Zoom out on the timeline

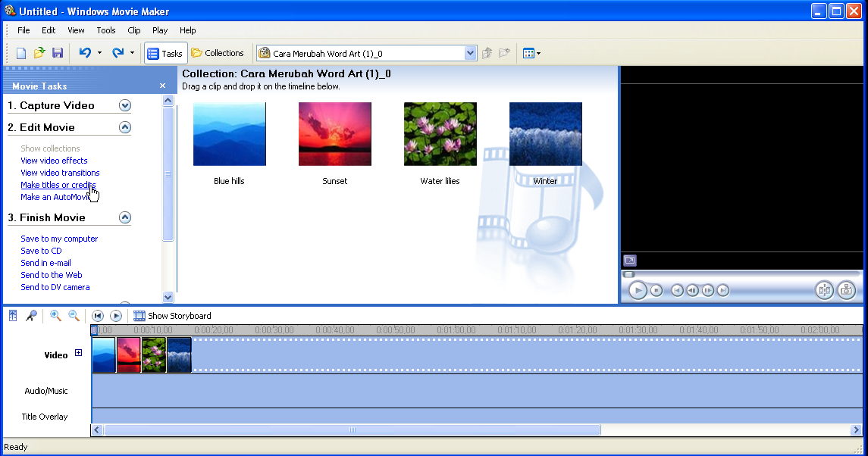[74, 315]
